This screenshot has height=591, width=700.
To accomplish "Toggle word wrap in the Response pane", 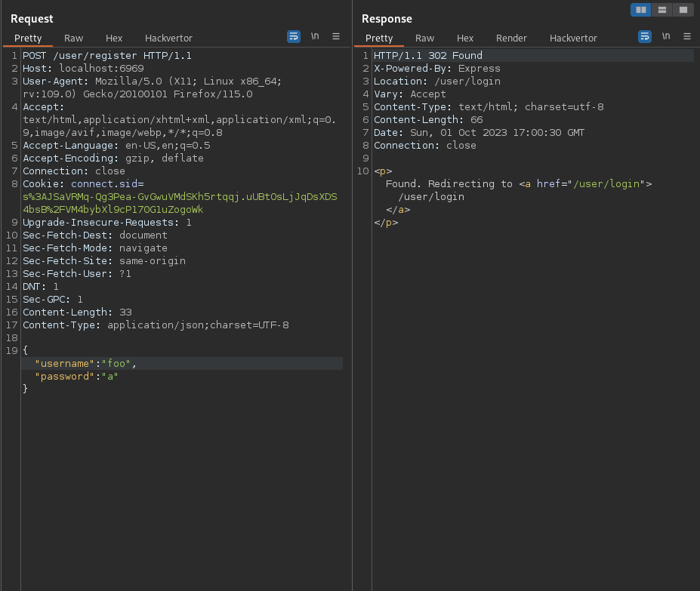I will coord(645,36).
